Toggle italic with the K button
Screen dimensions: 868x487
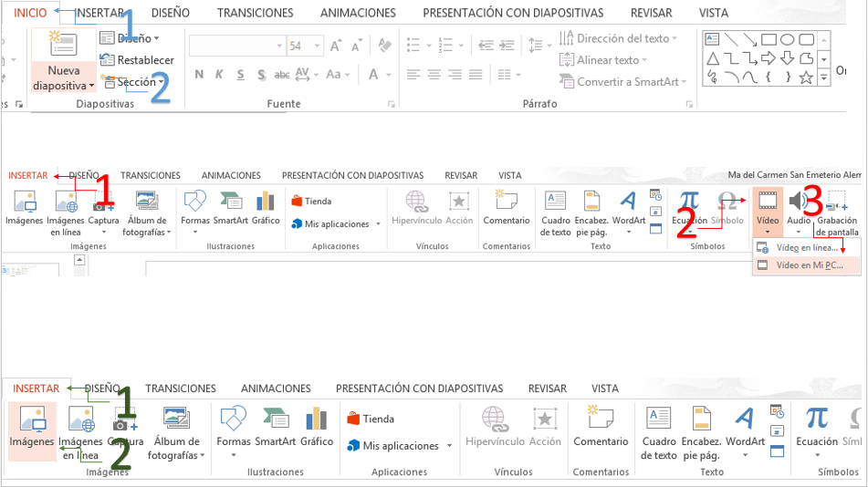pyautogui.click(x=219, y=74)
